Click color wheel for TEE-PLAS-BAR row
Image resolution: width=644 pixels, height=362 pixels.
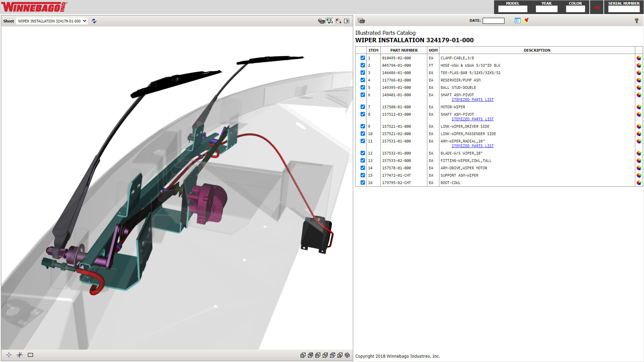click(639, 73)
